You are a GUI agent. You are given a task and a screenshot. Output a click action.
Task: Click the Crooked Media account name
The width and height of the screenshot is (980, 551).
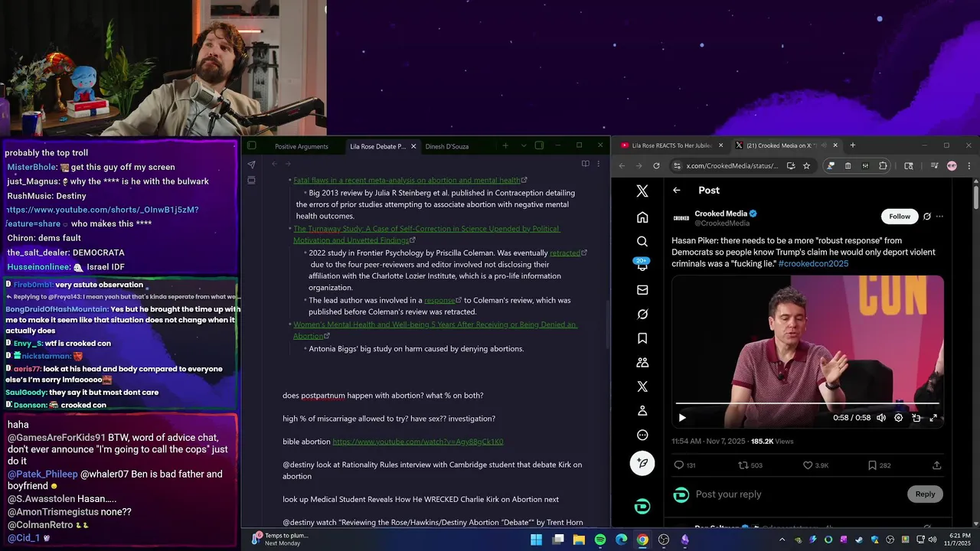tap(720, 214)
